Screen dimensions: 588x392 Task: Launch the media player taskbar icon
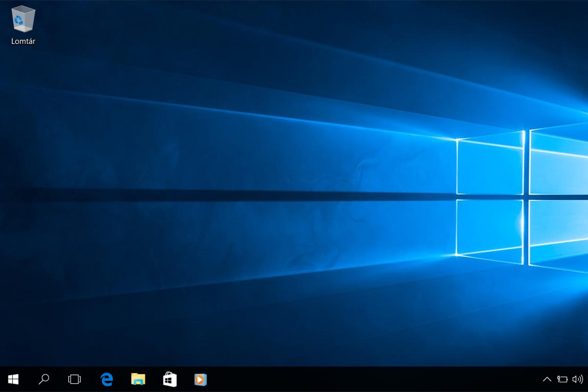pos(200,379)
